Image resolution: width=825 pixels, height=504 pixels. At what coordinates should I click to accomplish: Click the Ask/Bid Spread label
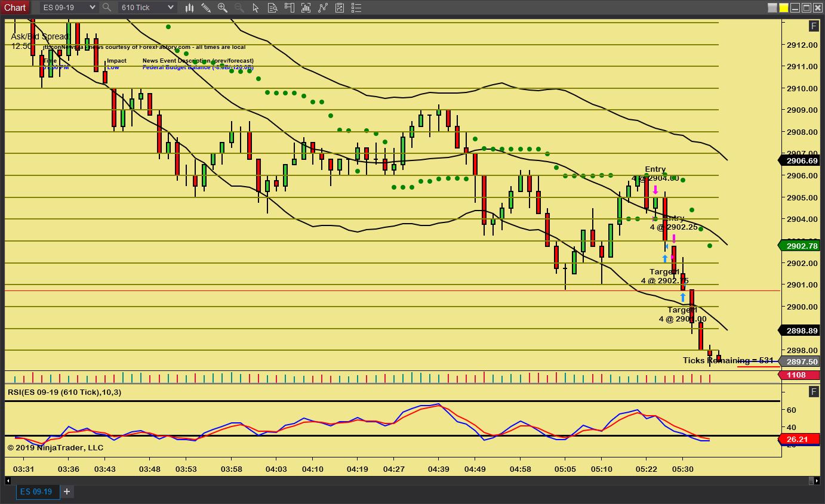pyautogui.click(x=40, y=36)
